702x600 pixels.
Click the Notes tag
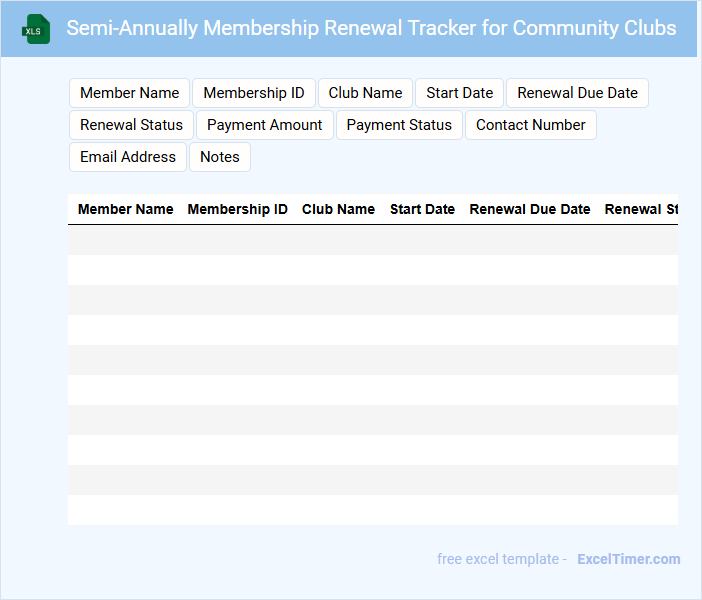click(219, 157)
